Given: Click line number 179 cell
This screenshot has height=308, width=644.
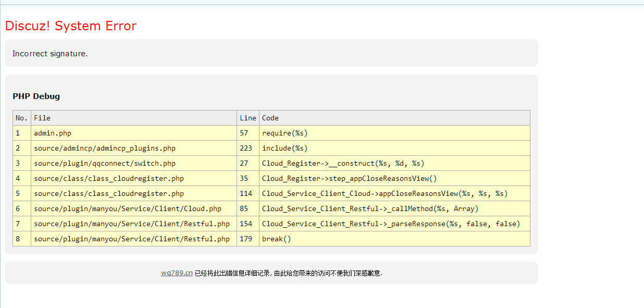Looking at the screenshot, I should pos(248,239).
